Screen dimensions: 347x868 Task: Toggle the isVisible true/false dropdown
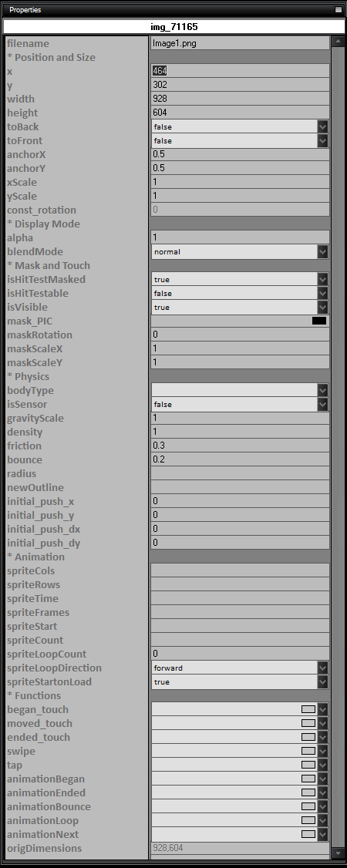coord(240,308)
